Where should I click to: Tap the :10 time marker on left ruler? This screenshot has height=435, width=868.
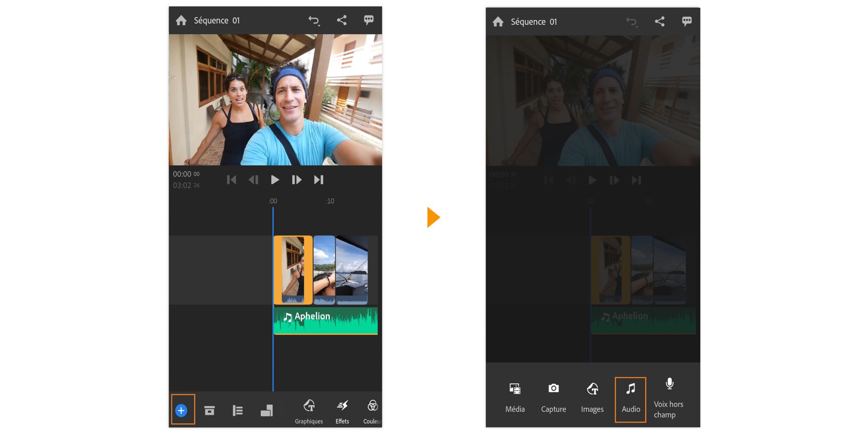(x=330, y=201)
